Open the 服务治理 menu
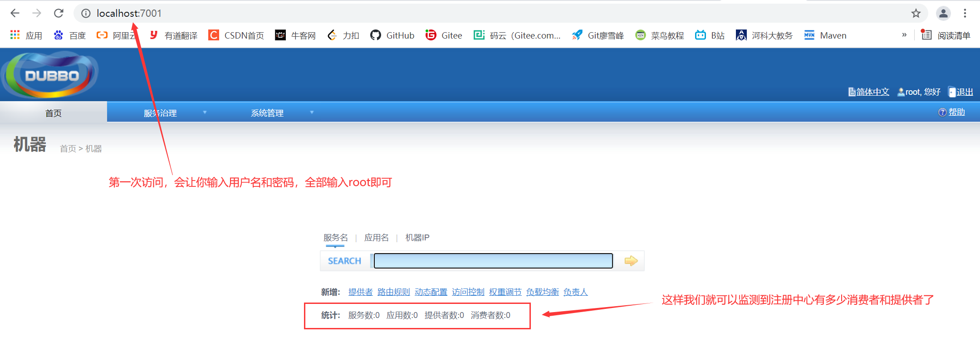The width and height of the screenshot is (980, 352). [x=160, y=113]
